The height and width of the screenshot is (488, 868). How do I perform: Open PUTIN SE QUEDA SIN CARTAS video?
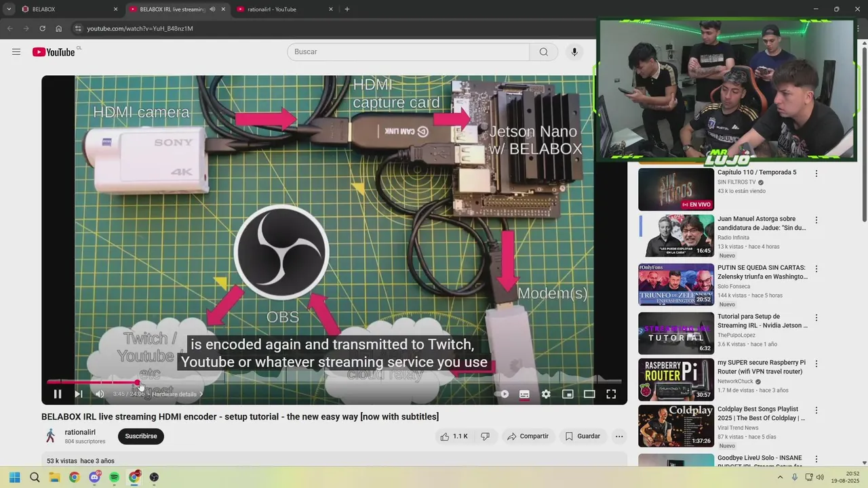click(x=676, y=285)
